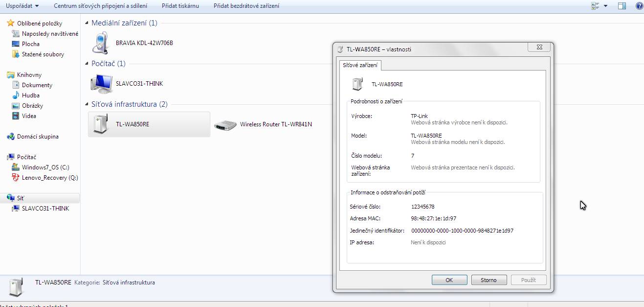Click the Lenovo_Recovery (Q:) drive icon
Image resolution: width=644 pixels, height=307 pixels.
coord(16,178)
